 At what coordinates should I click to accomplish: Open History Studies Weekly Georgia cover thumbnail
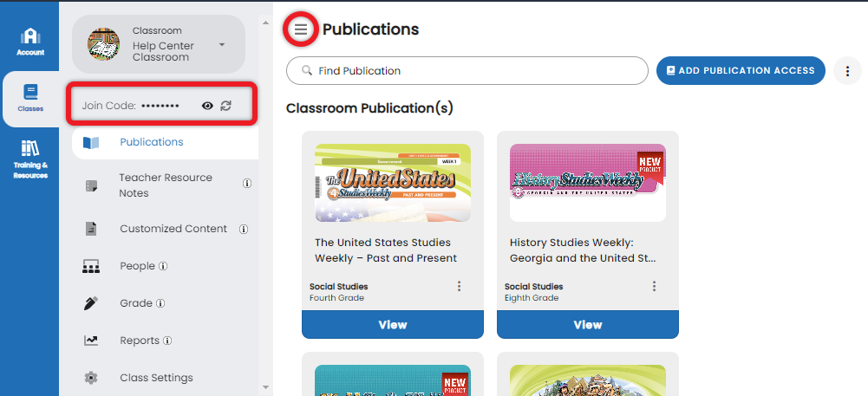[x=588, y=183]
